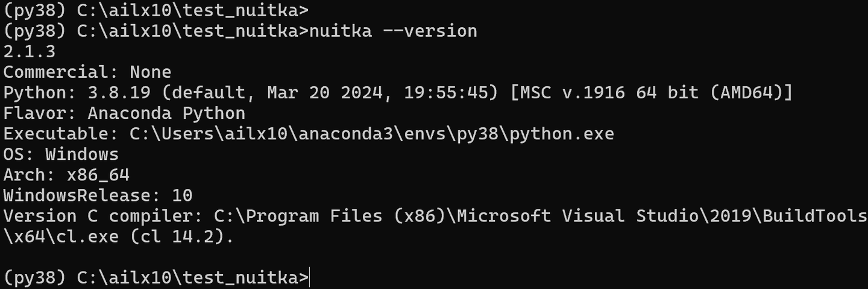868x289 pixels.
Task: Click the Flavor: Anaconda Python line
Action: pyautogui.click(x=124, y=113)
